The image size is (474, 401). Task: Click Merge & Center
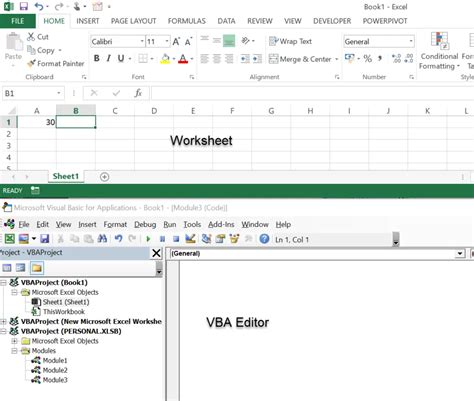pos(300,59)
